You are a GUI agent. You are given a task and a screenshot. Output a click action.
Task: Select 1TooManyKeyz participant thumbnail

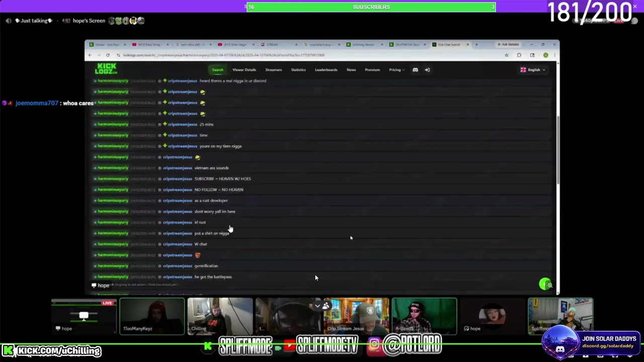pos(152,316)
